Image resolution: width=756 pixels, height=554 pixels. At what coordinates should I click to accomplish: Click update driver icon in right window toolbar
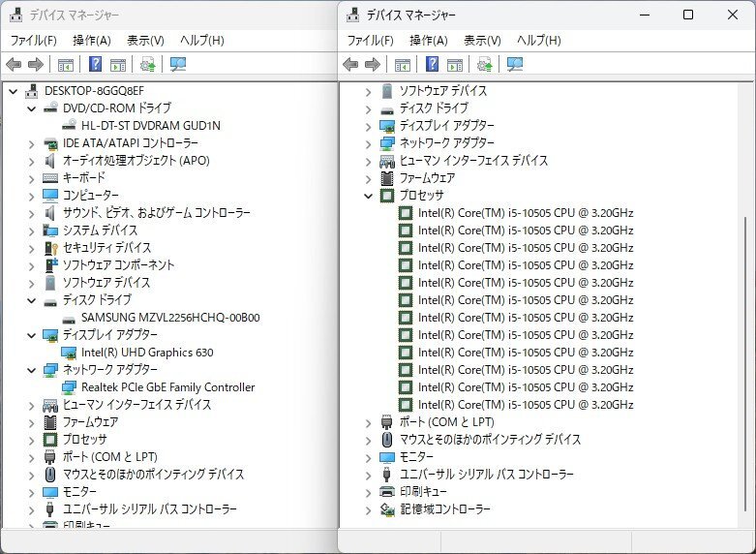click(485, 64)
